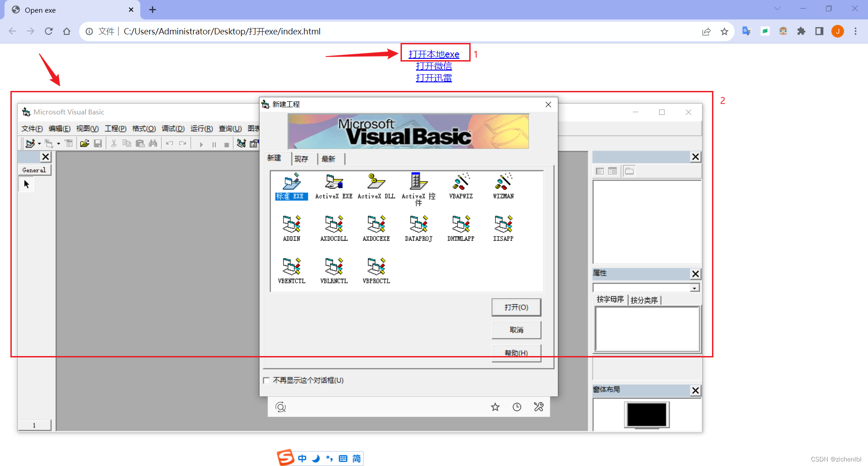Select the AXDOCDLL project icon
This screenshot has width=868, height=466.
pyautogui.click(x=334, y=228)
